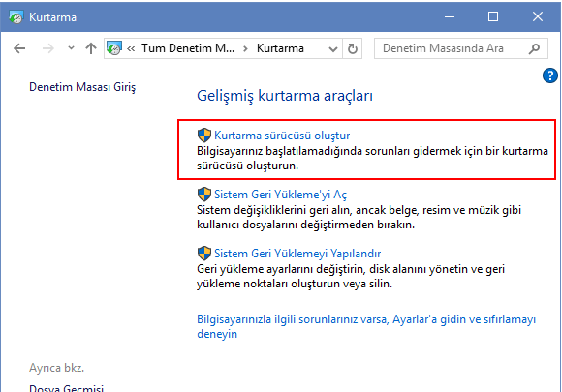
Task: Click shield icon beside 'Sistem Geri Yüklemeyi Yapılandır'
Action: (x=204, y=254)
